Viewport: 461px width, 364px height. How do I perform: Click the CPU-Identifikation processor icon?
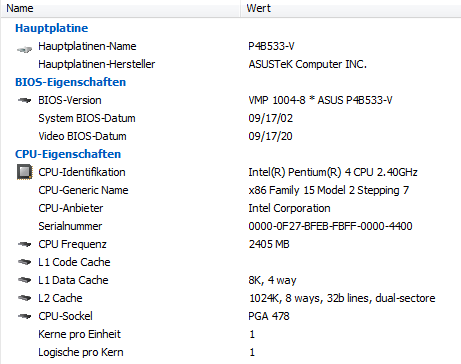pos(25,172)
